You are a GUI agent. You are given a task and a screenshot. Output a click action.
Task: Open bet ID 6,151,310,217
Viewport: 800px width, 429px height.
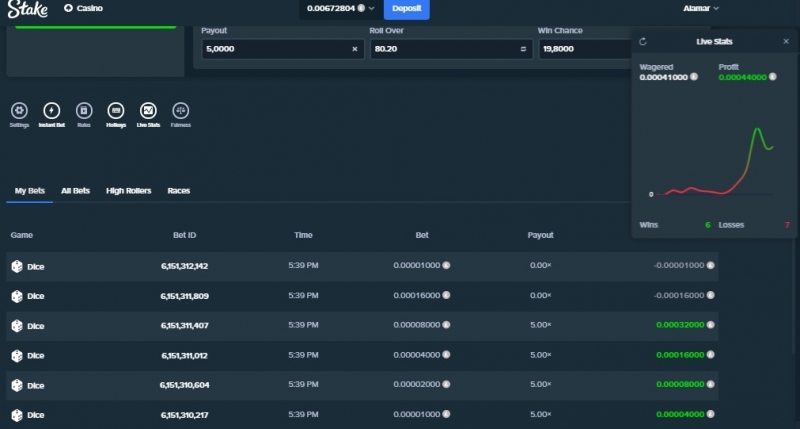[184, 415]
